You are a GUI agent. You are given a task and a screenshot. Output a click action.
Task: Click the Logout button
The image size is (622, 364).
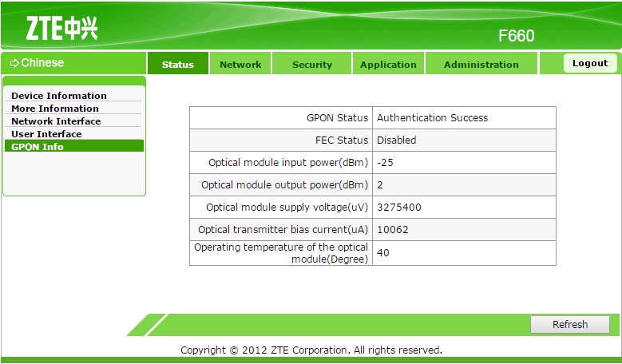click(590, 63)
